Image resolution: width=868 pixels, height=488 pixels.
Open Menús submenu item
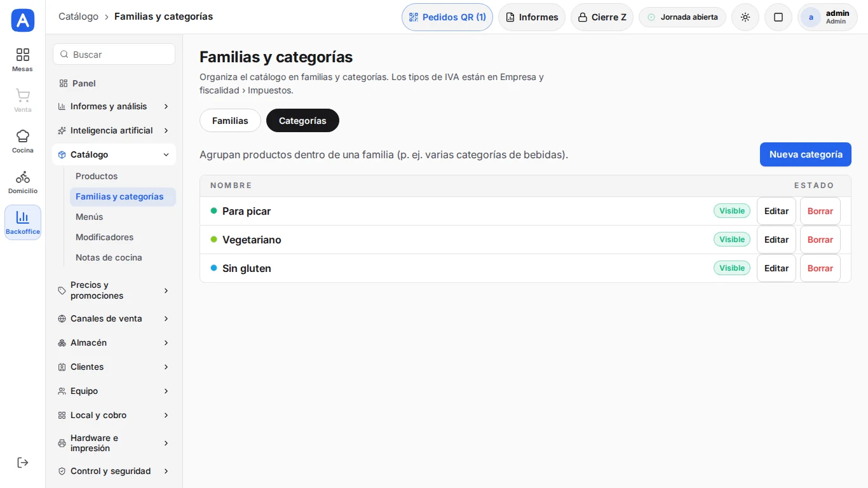(x=123, y=217)
